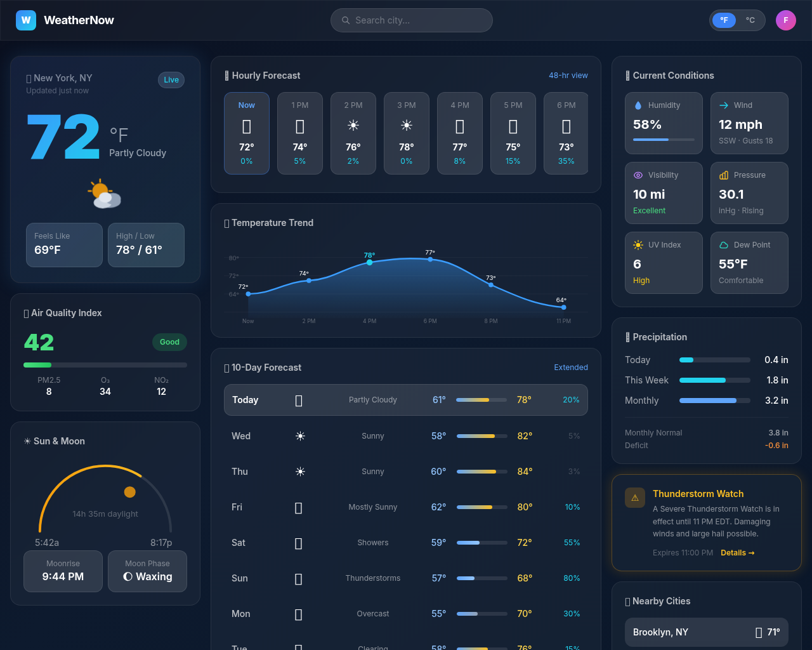Viewport: 812px width, 650px height.
Task: Click the 78° peak point on trend
Action: point(370,262)
